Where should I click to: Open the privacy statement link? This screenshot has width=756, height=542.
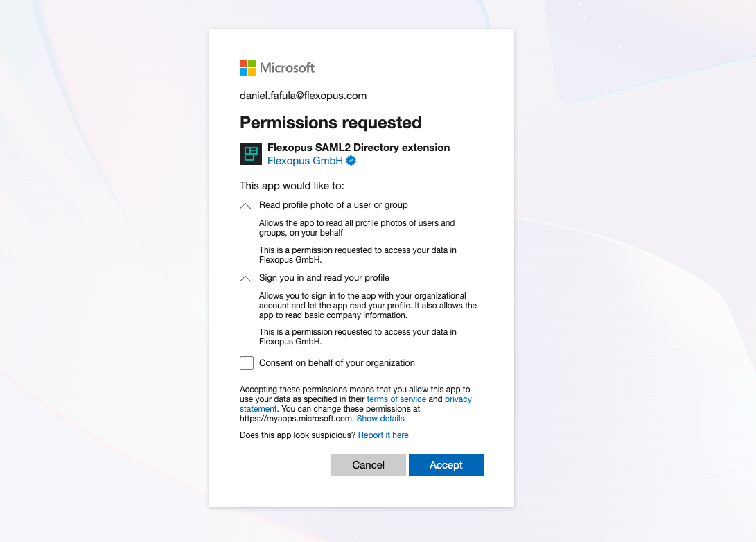[x=458, y=399]
